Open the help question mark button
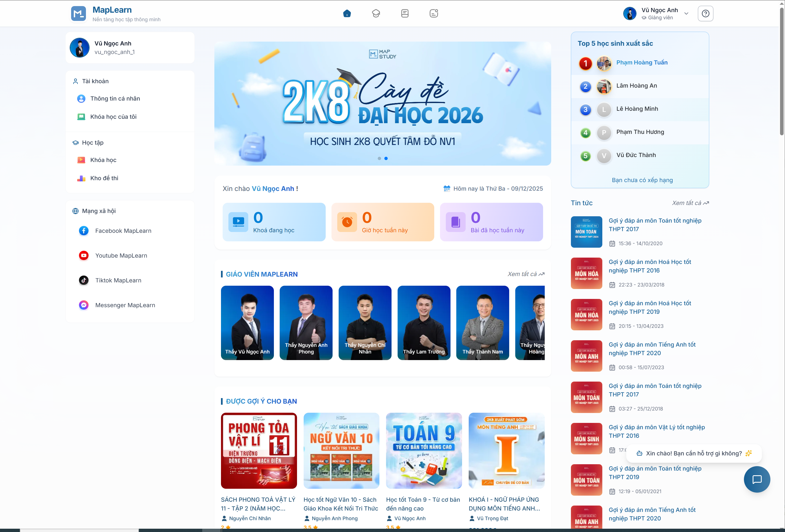This screenshot has height=532, width=785. tap(705, 13)
